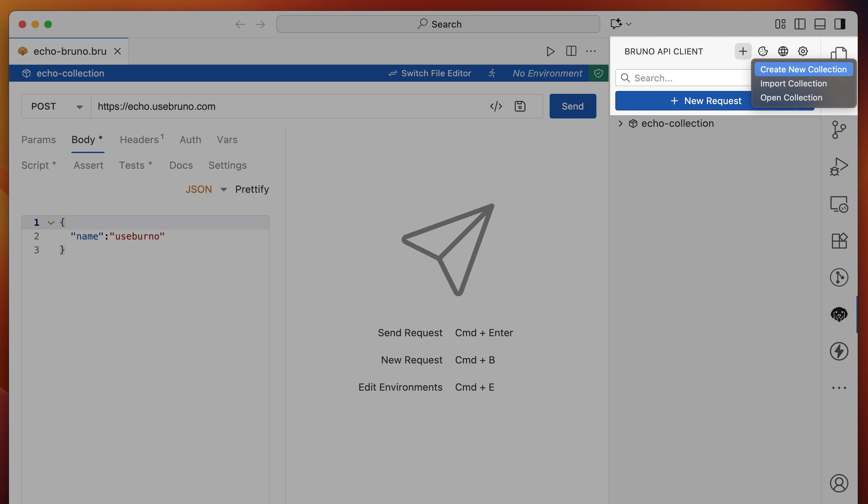Open Bruno settings gear icon
Screen dimensions: 868x504
[803, 51]
